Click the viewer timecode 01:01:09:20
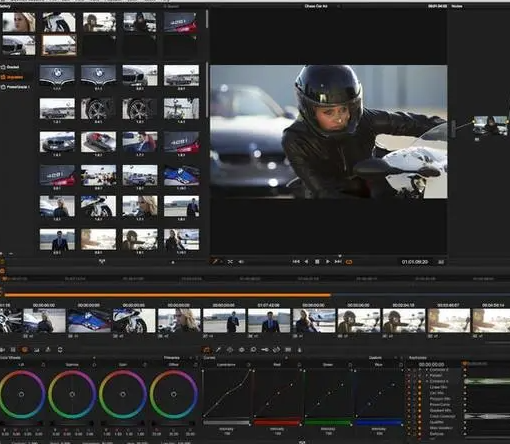 pyautogui.click(x=415, y=262)
